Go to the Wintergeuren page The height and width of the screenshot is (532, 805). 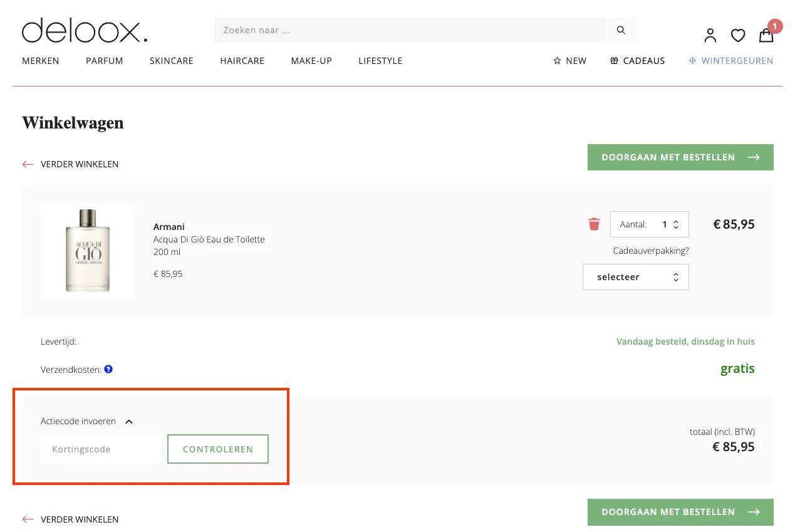pyautogui.click(x=730, y=61)
